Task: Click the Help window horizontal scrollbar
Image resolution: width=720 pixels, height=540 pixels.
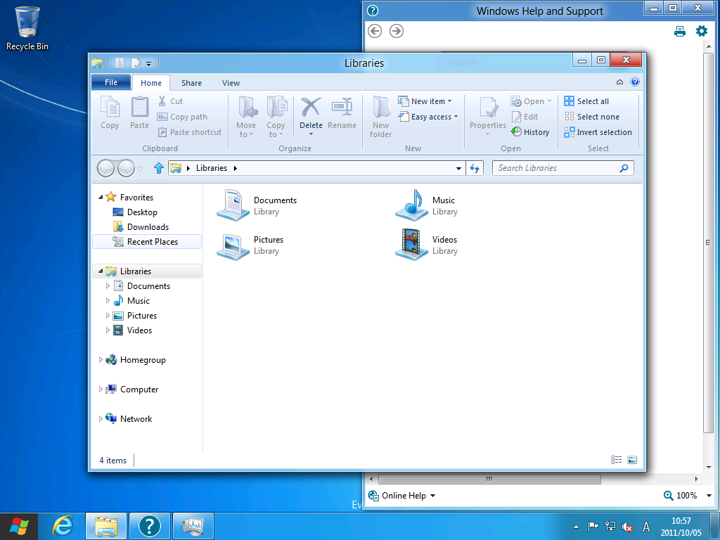Action: click(489, 479)
